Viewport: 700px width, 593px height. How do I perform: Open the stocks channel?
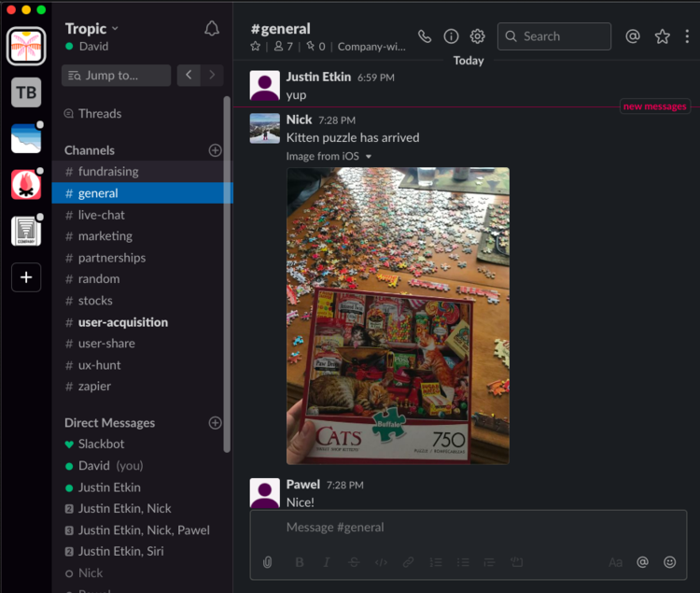[x=142, y=301]
